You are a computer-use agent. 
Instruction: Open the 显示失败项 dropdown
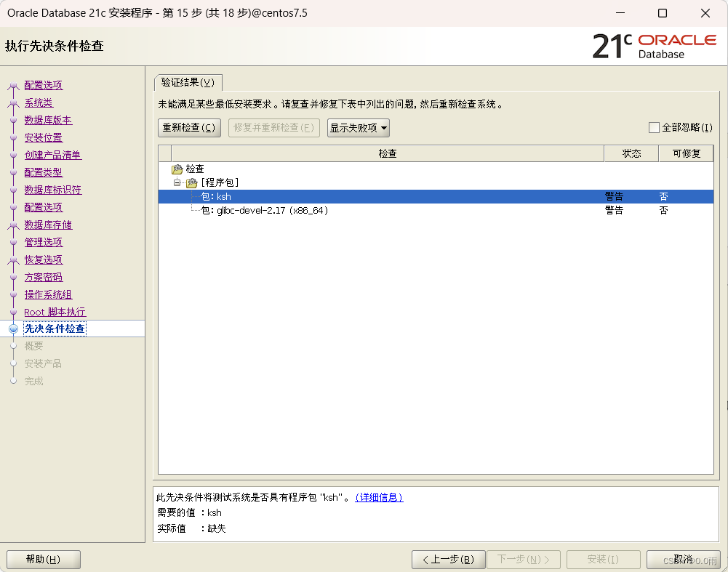tap(358, 127)
